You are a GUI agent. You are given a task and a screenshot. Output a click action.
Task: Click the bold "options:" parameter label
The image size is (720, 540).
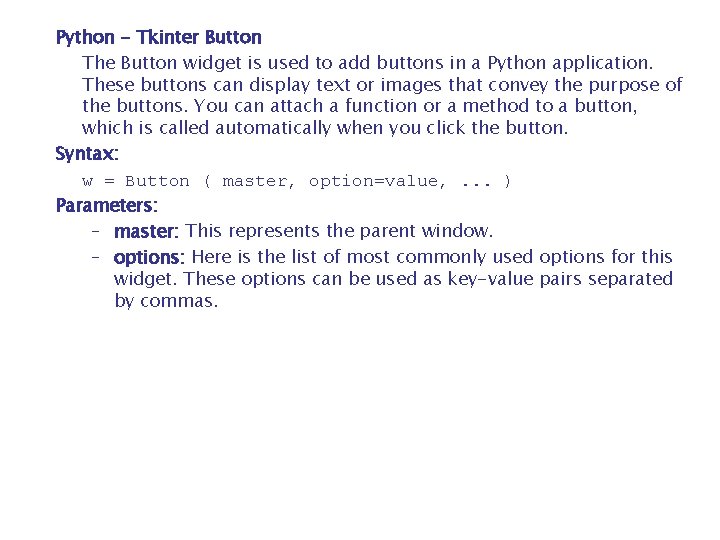[149, 258]
